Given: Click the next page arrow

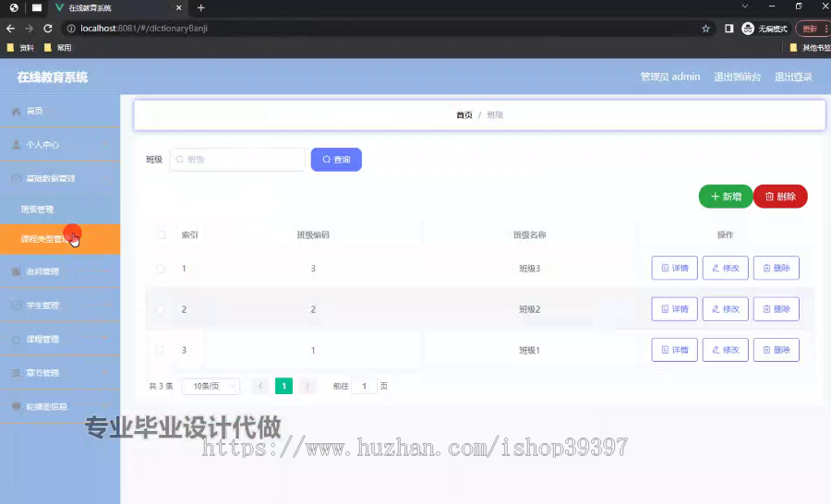Looking at the screenshot, I should pos(307,387).
